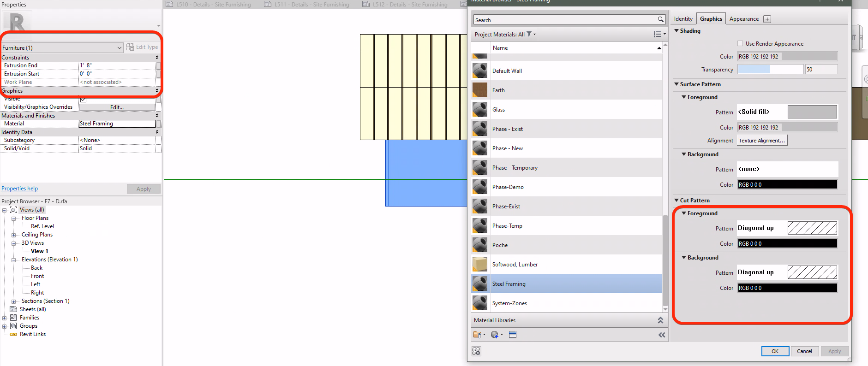Click the Families icon in Project Browser

pyautogui.click(x=13, y=318)
